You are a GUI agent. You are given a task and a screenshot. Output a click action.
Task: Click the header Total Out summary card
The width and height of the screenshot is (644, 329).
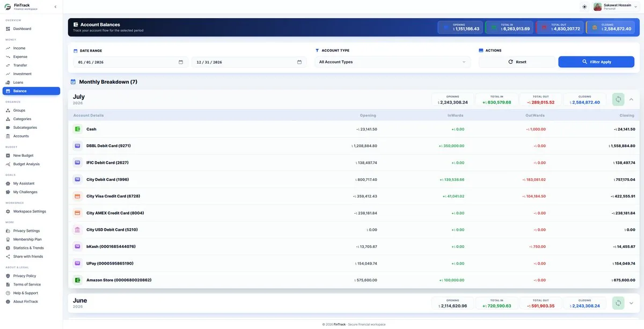click(x=560, y=27)
